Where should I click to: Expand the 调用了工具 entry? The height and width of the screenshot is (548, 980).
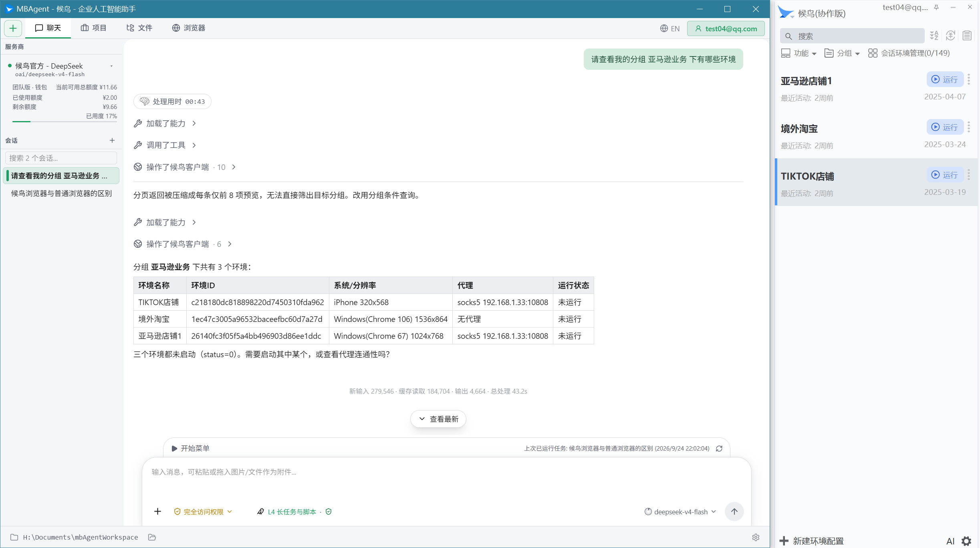pos(165,145)
